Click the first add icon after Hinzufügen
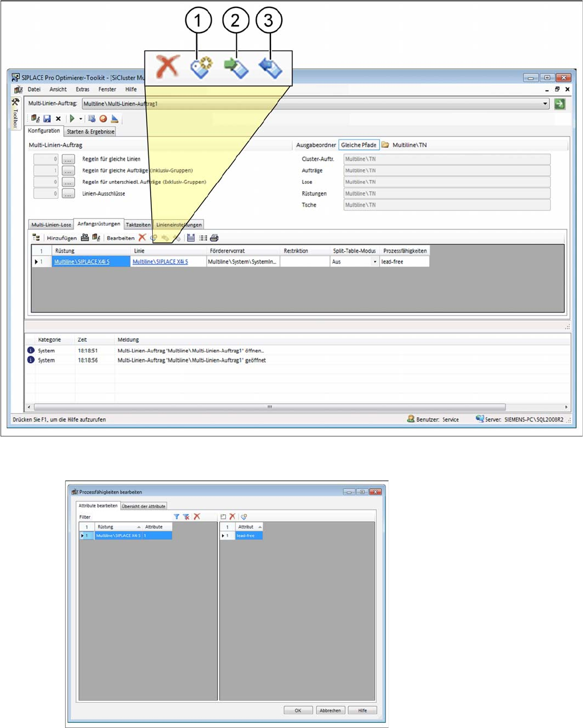This screenshot has width=583, height=728. pos(85,238)
